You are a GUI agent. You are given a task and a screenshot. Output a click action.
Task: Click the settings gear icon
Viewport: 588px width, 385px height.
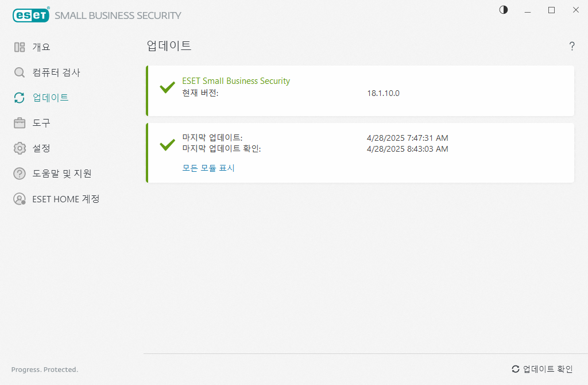(20, 148)
